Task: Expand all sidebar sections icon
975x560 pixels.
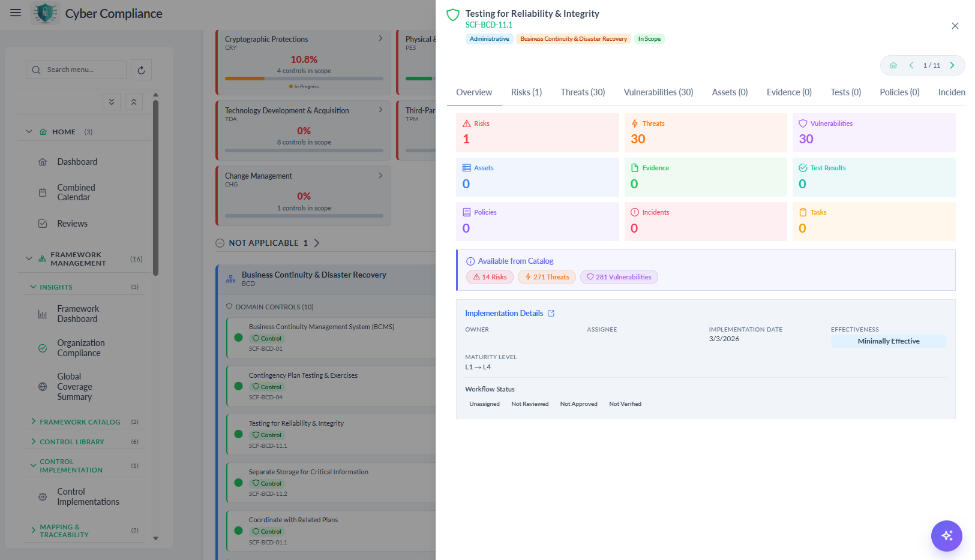Action: tap(112, 102)
